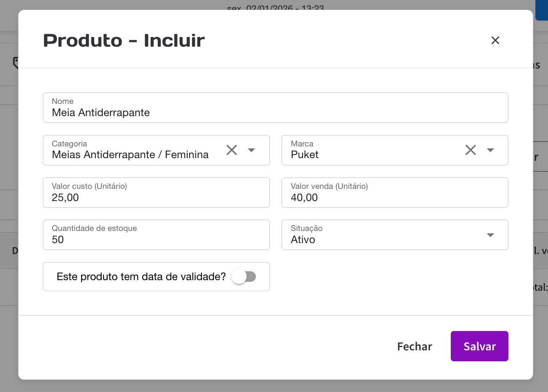
Task: Click the tag icon behind the dialog
Action: point(15,63)
